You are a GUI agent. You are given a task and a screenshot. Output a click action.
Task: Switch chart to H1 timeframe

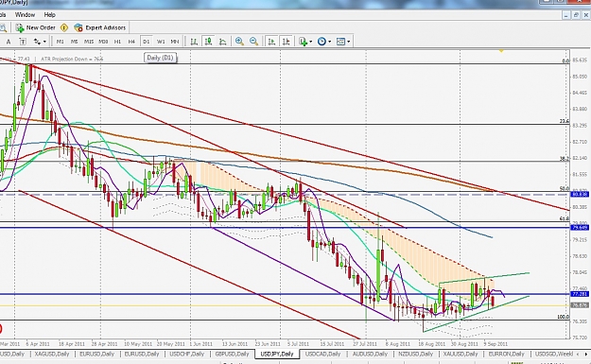coord(117,42)
